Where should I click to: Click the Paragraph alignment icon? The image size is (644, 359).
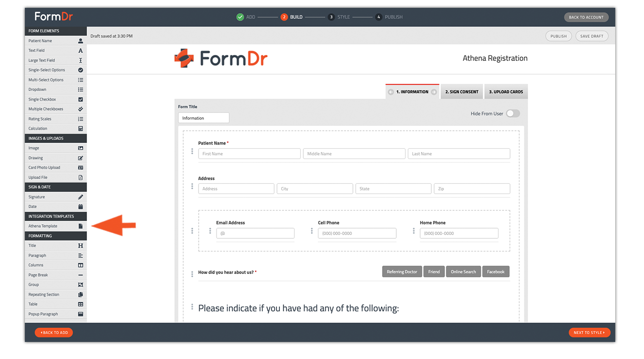[x=81, y=255]
